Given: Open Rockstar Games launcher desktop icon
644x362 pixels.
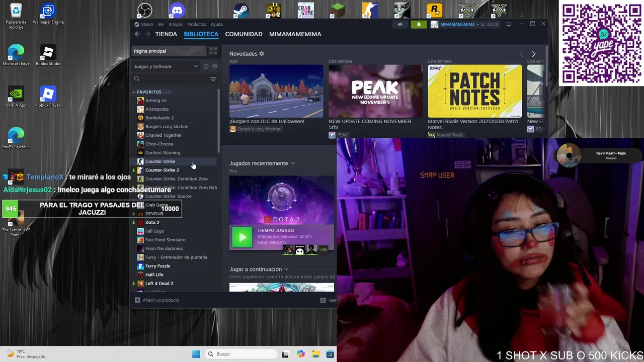Looking at the screenshot, I should click(x=434, y=10).
